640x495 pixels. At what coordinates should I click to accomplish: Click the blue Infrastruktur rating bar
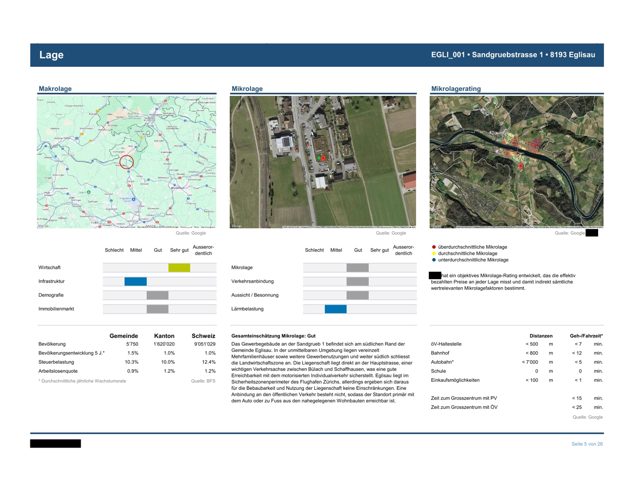pyautogui.click(x=136, y=281)
